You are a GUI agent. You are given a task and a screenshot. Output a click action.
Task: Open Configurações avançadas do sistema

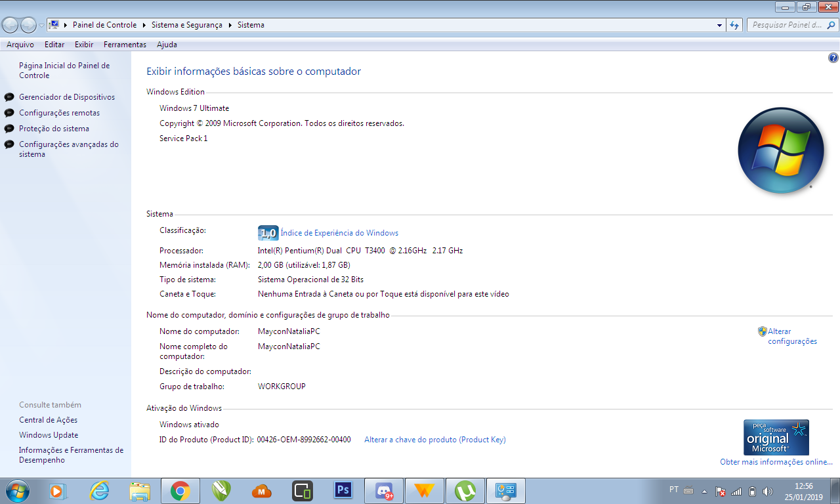pyautogui.click(x=69, y=149)
